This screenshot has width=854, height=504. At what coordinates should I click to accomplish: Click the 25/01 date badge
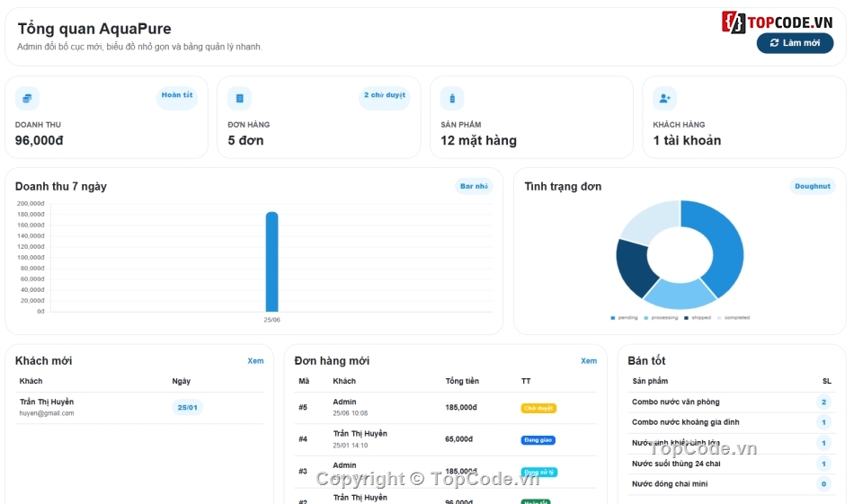pyautogui.click(x=187, y=408)
